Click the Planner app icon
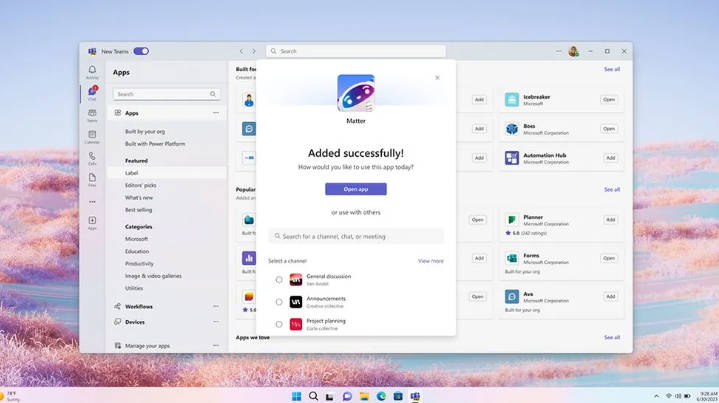Viewport: 719px width, 403px height. coord(512,220)
